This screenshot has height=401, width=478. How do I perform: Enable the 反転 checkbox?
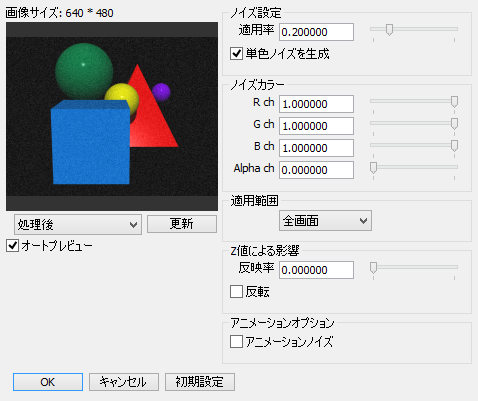coord(236,292)
